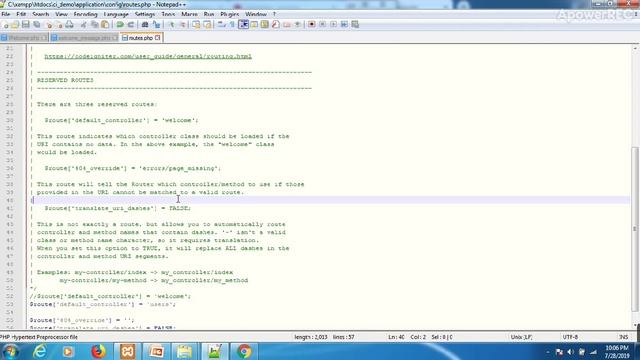The image size is (640, 360).
Task: Run macro multiple times icon
Action: [x=344, y=24]
